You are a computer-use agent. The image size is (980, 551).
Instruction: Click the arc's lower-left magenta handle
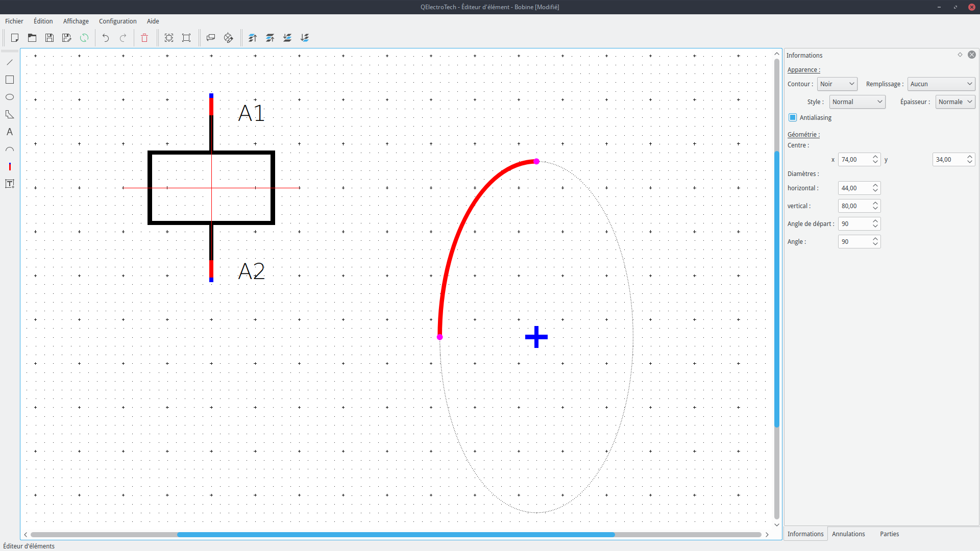coord(440,337)
